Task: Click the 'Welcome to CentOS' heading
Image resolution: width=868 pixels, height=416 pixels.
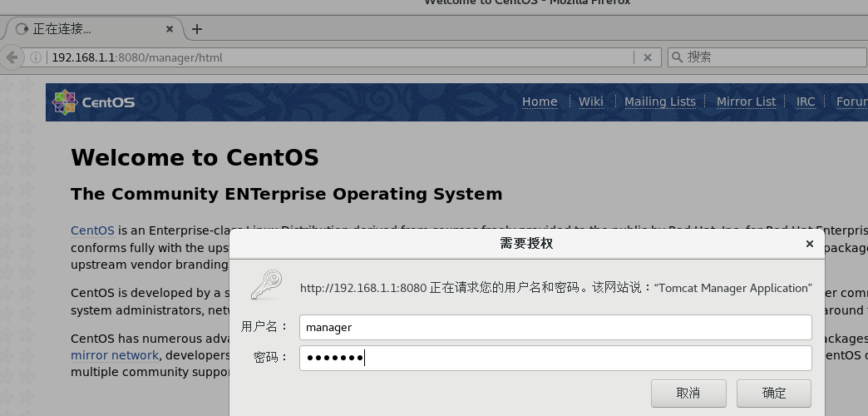Action: pyautogui.click(x=195, y=158)
